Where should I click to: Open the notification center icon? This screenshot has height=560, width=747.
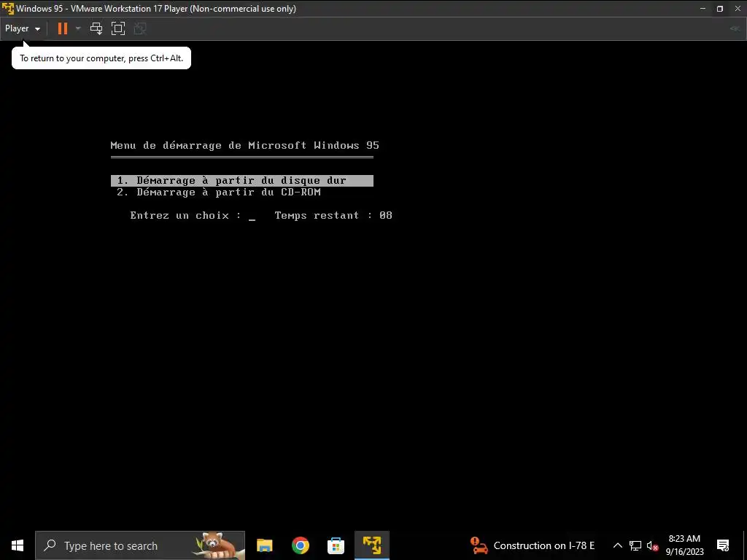pos(723,545)
